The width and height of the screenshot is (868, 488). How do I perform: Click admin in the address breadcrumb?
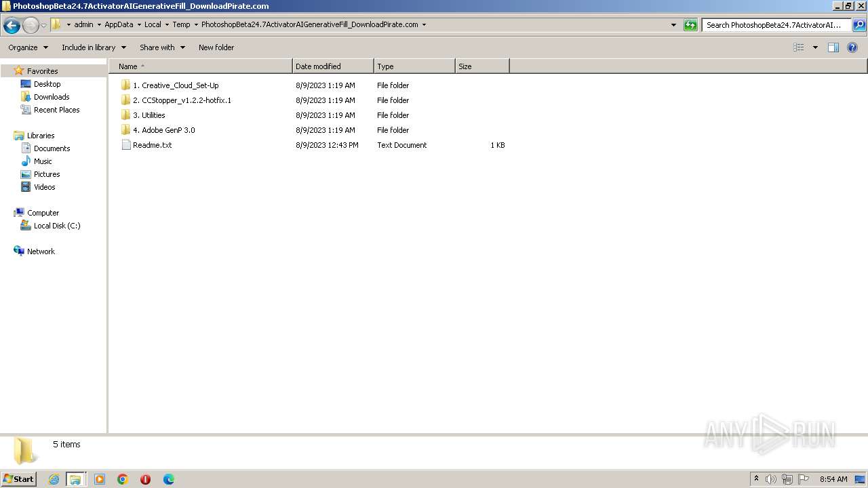(x=83, y=24)
